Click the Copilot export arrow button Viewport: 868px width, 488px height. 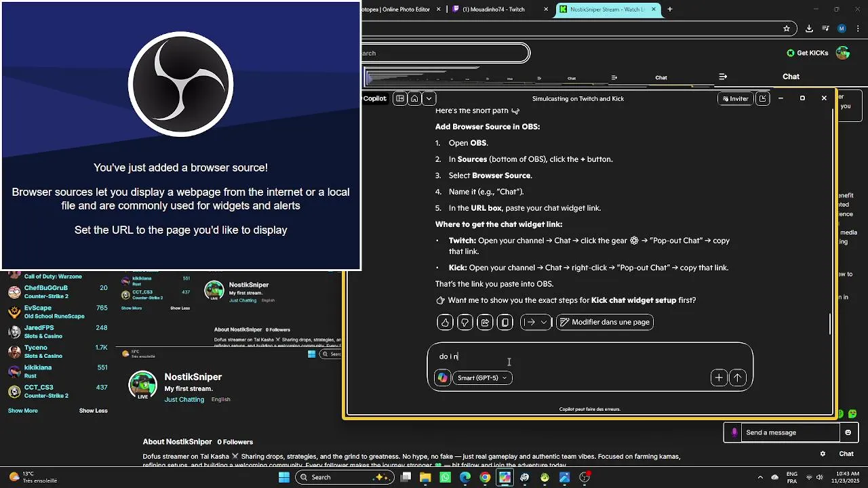click(x=530, y=323)
